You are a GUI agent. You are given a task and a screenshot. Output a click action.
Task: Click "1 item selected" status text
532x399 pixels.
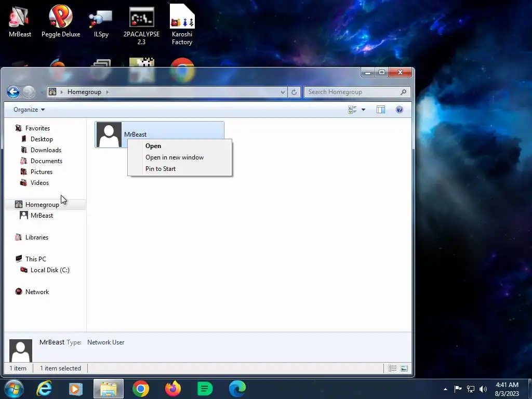click(60, 368)
